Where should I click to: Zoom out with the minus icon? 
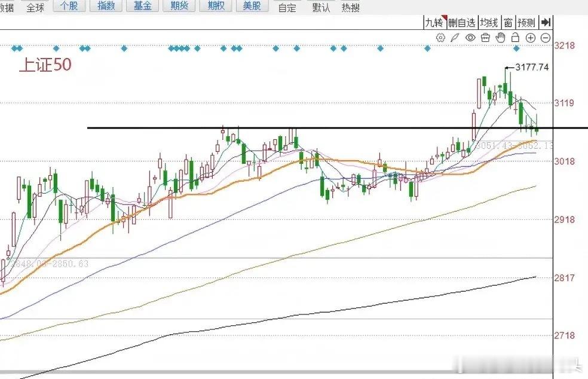(546, 38)
